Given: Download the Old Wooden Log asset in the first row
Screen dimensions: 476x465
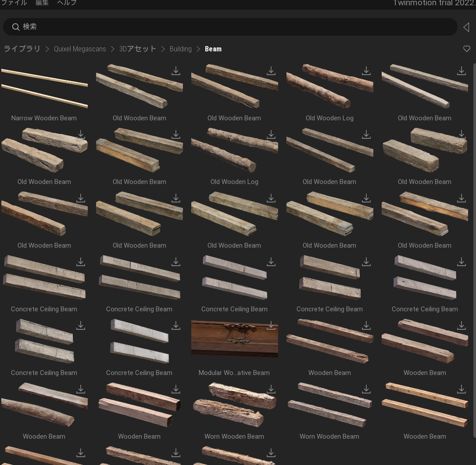Looking at the screenshot, I should pyautogui.click(x=366, y=71).
